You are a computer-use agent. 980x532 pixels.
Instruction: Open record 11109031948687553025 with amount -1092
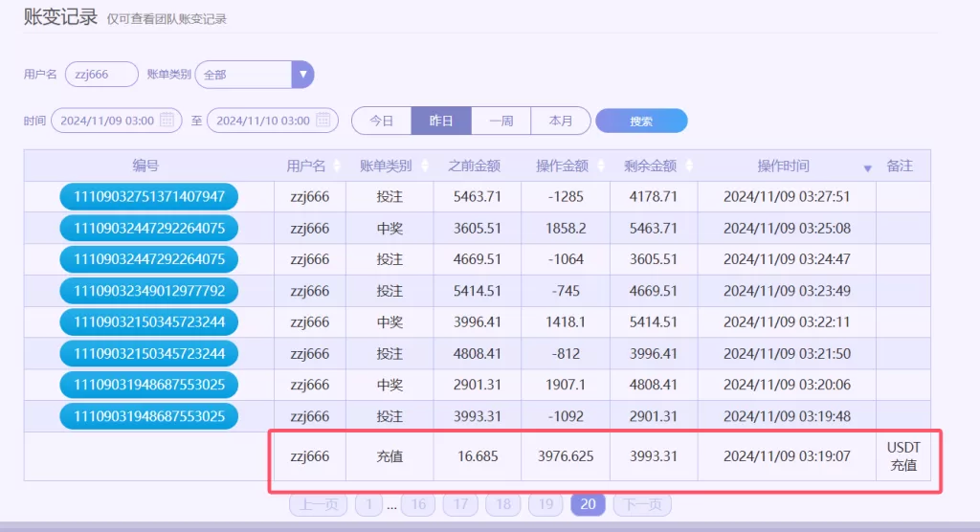pos(148,416)
